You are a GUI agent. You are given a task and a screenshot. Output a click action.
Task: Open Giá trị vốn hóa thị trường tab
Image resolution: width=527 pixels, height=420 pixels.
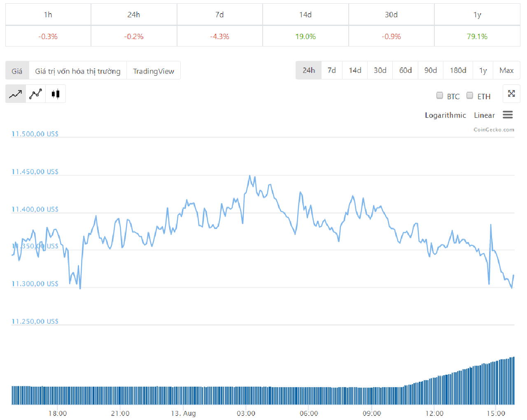(78, 71)
